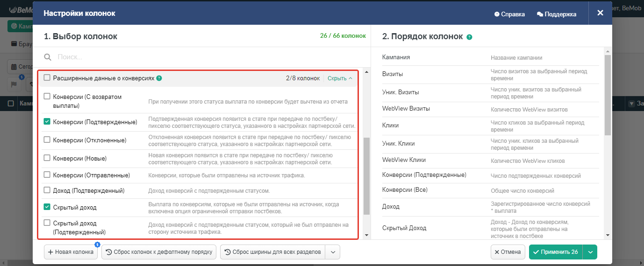
Task: Collapse the group with Скрыть
Action: click(x=340, y=78)
